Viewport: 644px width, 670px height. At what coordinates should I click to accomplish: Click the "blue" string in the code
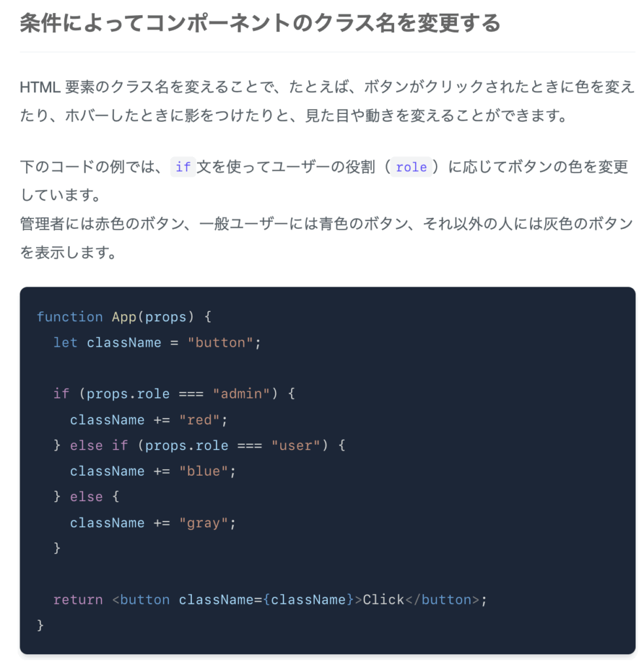pos(204,471)
